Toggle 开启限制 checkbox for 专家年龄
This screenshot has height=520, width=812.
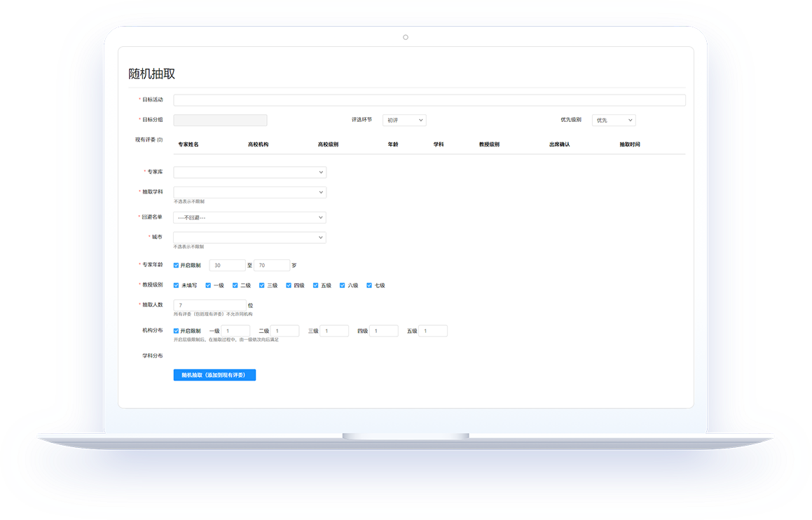click(177, 266)
